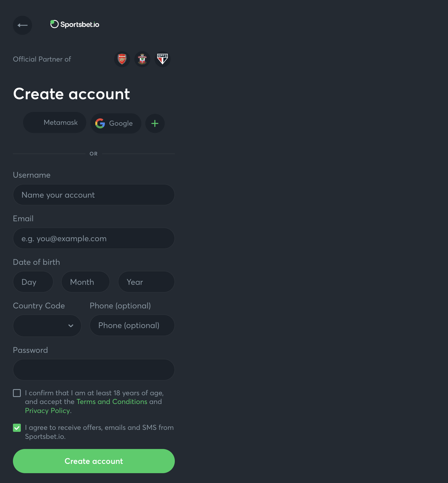This screenshot has height=483, width=448.
Task: Click the green plus more-options icon
Action: tap(155, 123)
